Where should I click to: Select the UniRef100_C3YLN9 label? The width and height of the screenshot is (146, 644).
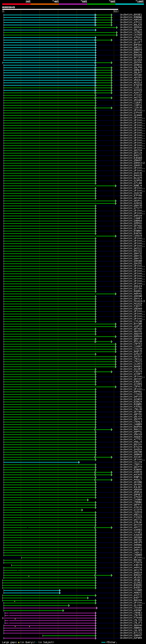pos(131,321)
